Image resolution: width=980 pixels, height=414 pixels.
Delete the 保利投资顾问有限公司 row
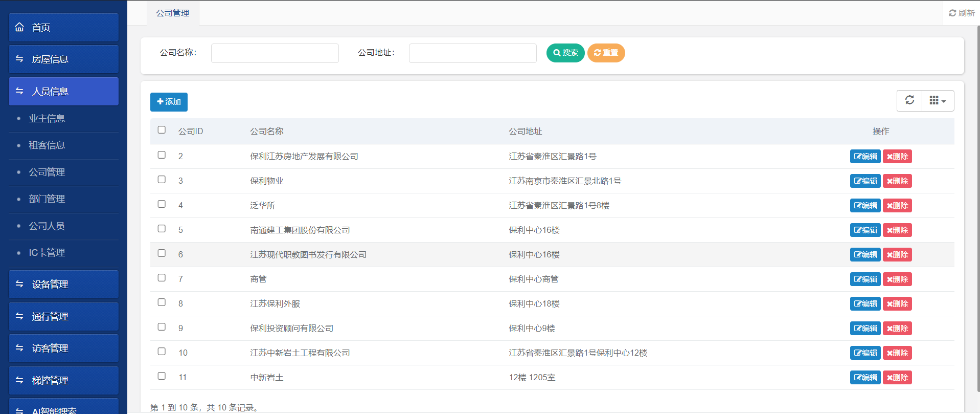897,329
